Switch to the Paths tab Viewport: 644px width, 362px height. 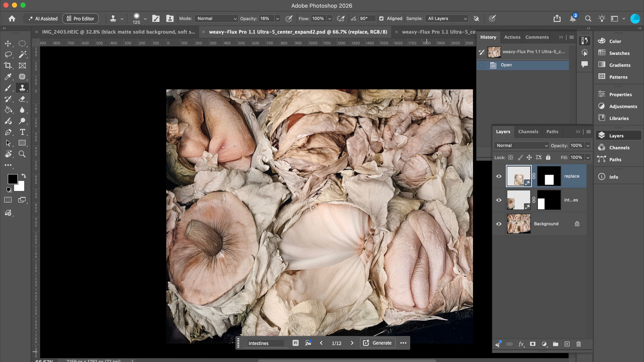552,132
